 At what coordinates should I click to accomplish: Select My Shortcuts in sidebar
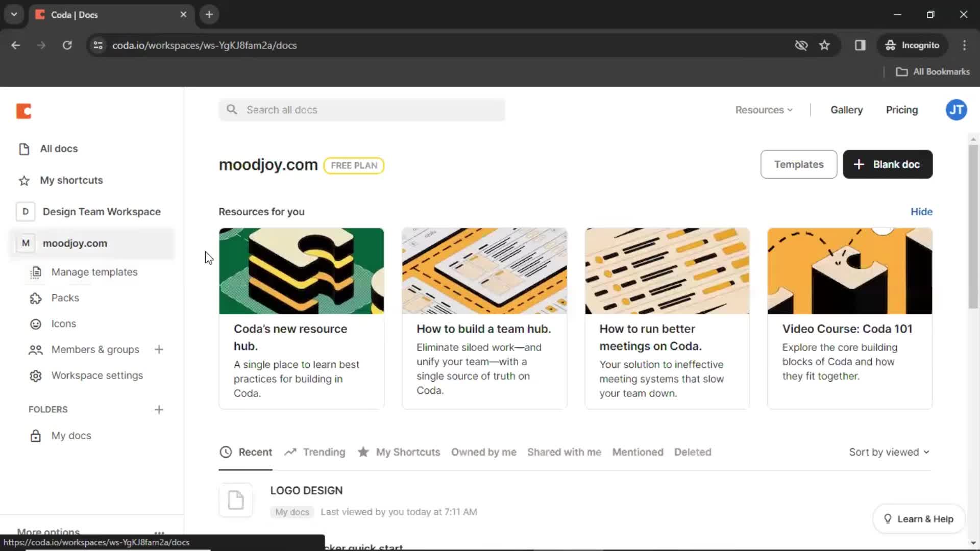tap(71, 180)
